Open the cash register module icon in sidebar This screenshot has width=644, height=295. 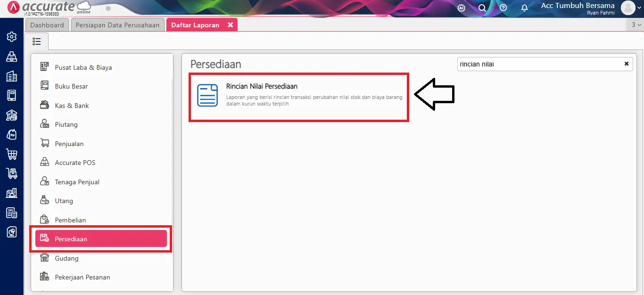[x=11, y=56]
